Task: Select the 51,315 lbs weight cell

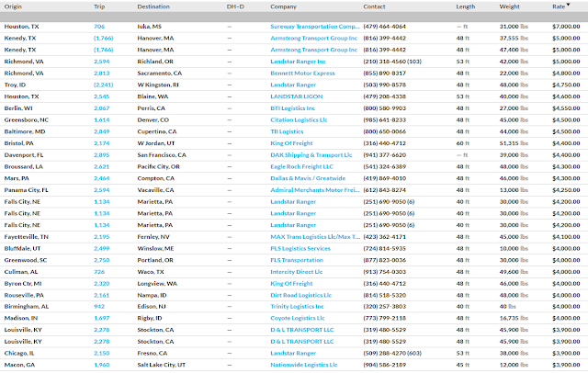Action: pos(514,143)
